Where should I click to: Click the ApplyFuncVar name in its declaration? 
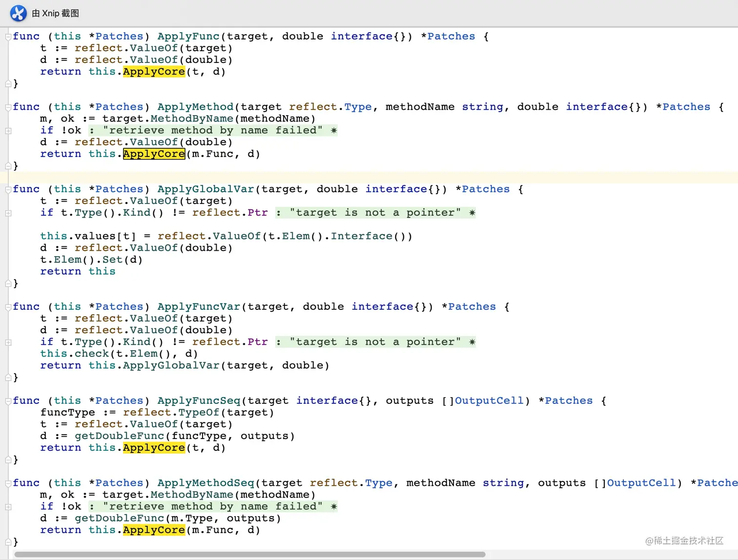pos(199,307)
